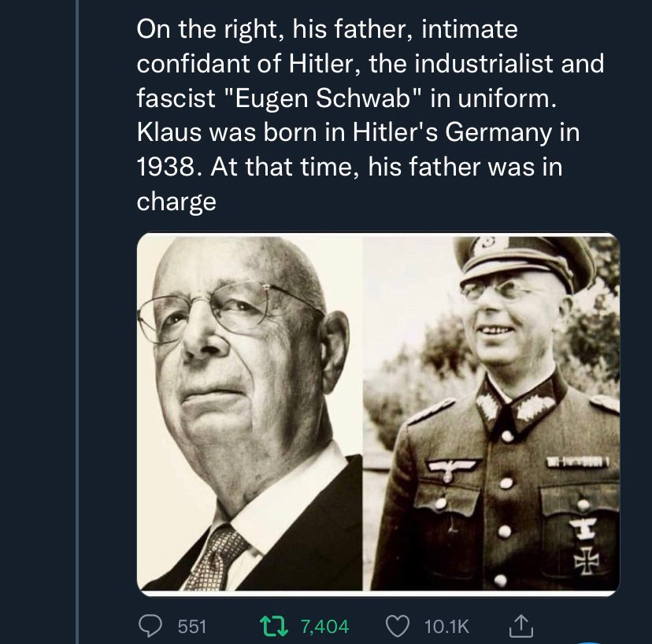Retweet using the green arrows icon

pos(273,626)
